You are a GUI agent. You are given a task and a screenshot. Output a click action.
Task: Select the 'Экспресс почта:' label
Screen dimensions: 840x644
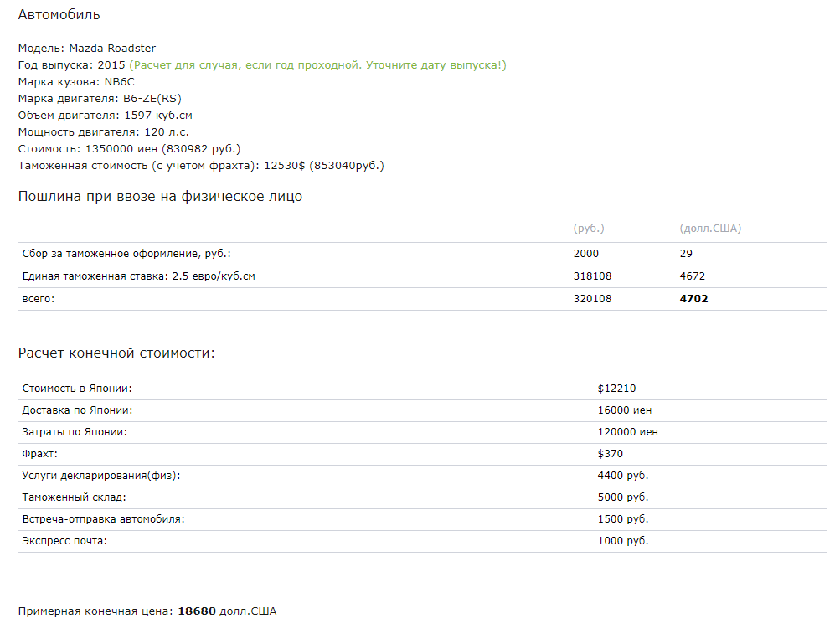pos(64,541)
